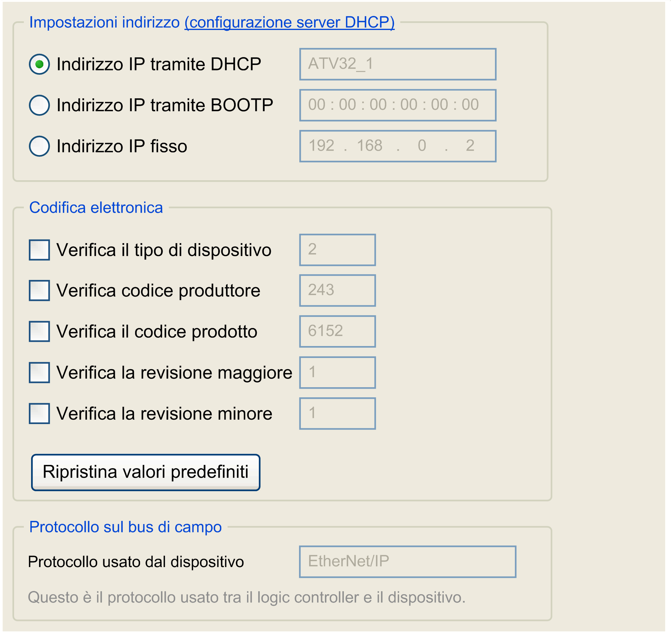
Task: Open configurazione server DHCP link
Action: tap(289, 22)
